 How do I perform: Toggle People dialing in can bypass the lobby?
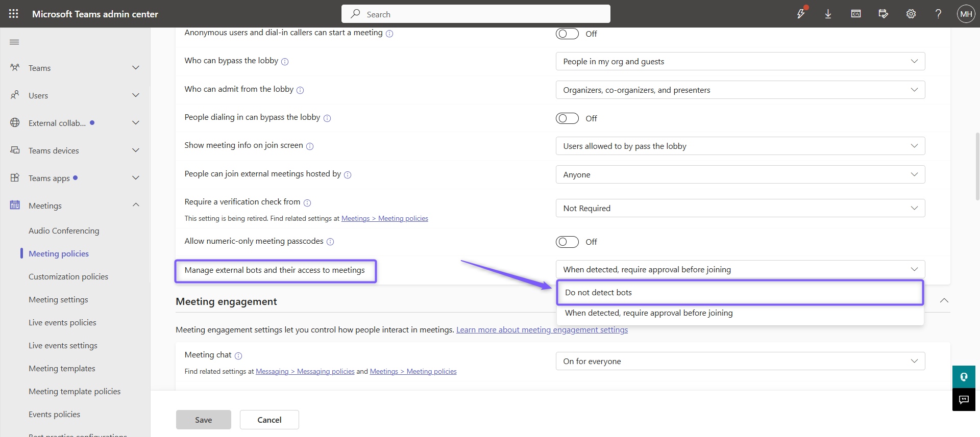coord(567,118)
